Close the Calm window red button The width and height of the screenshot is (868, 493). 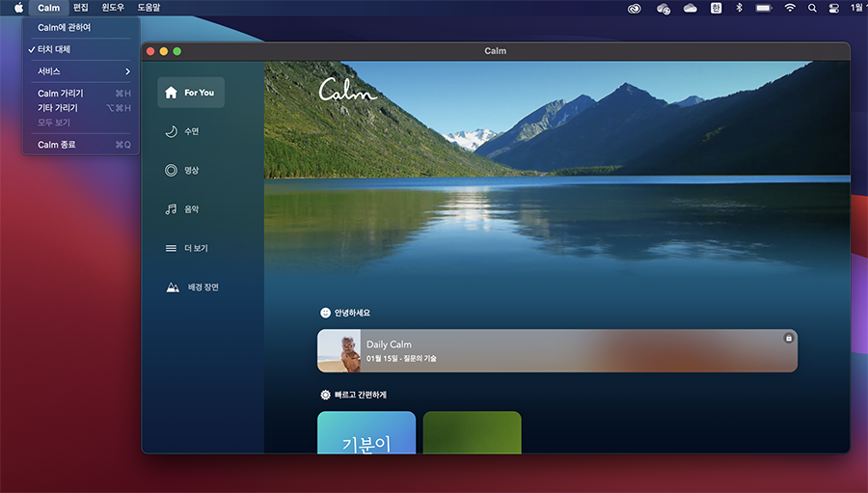[x=150, y=51]
